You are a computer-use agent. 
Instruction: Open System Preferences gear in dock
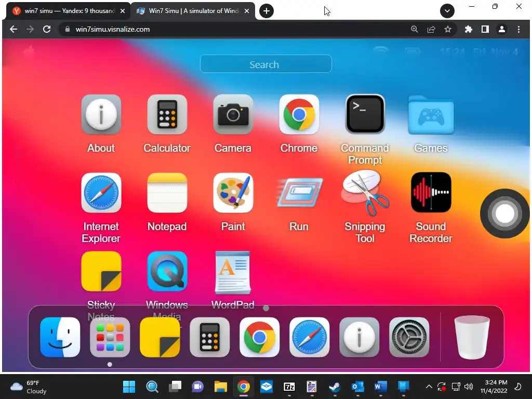(409, 337)
